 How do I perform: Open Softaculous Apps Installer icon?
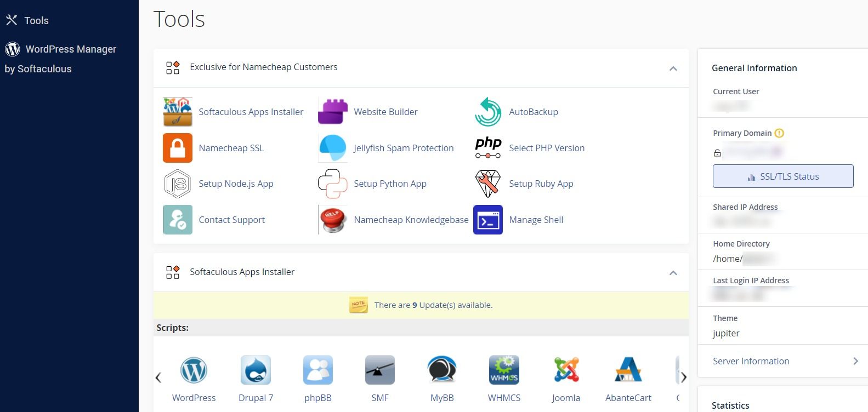pyautogui.click(x=178, y=112)
